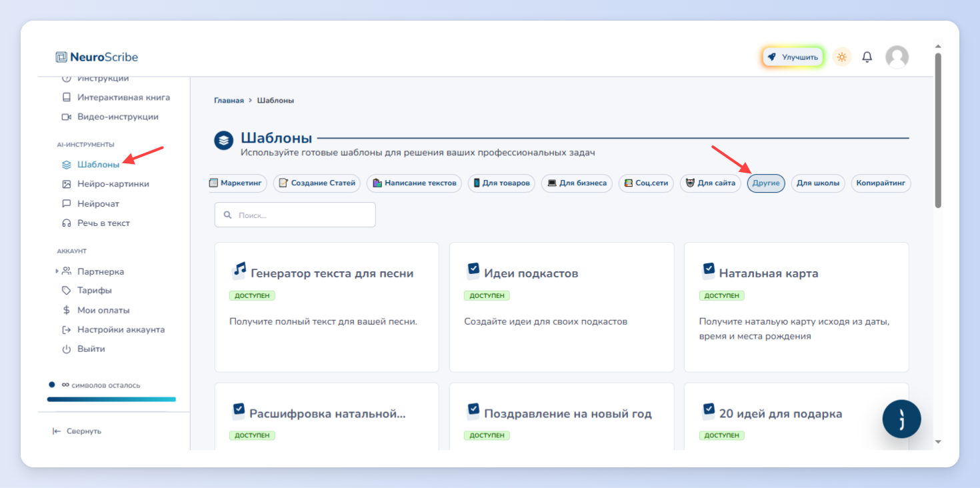Click the символов осталось progress bar

pos(111,399)
